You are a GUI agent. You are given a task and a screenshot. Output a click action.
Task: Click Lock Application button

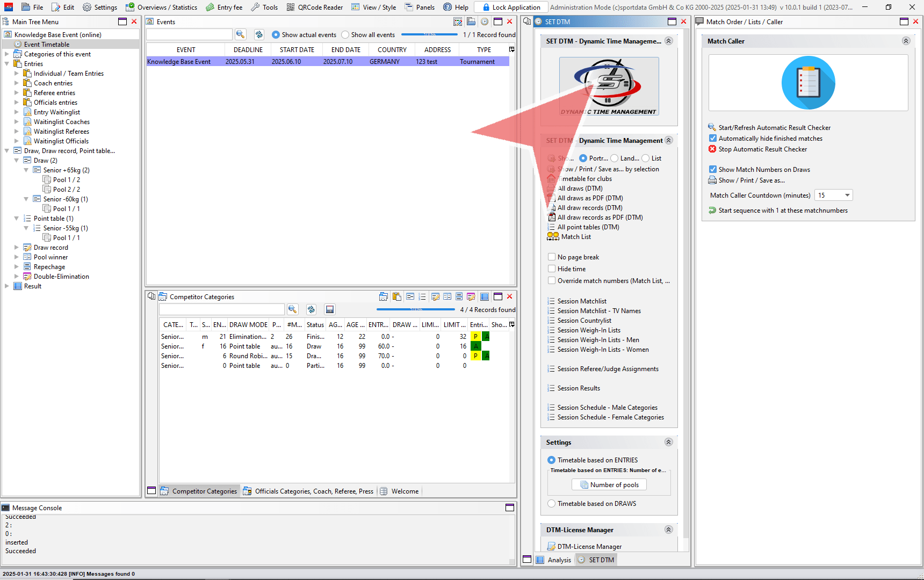click(511, 7)
